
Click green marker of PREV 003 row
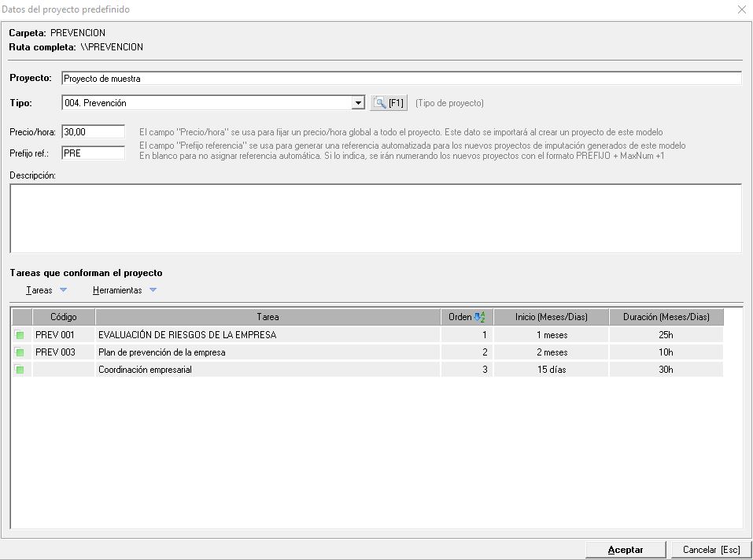pos(20,352)
